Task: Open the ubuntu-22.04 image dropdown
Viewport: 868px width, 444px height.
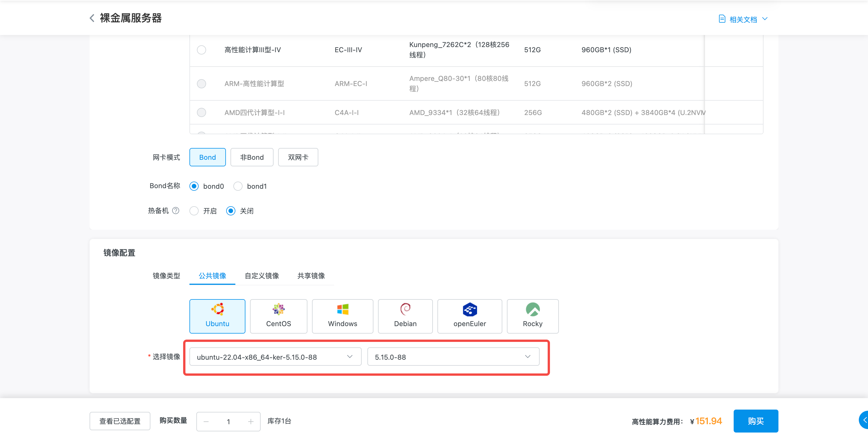Action: [275, 357]
